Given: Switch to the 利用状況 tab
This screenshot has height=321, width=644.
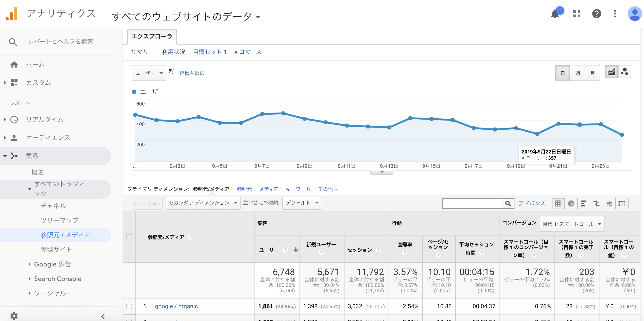Looking at the screenshot, I should (173, 52).
